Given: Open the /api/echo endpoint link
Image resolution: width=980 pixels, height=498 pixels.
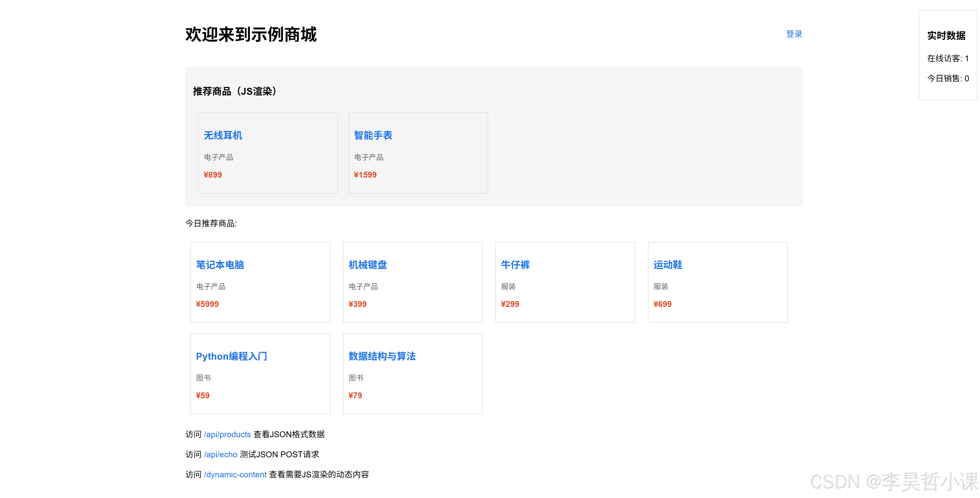Looking at the screenshot, I should click(221, 454).
